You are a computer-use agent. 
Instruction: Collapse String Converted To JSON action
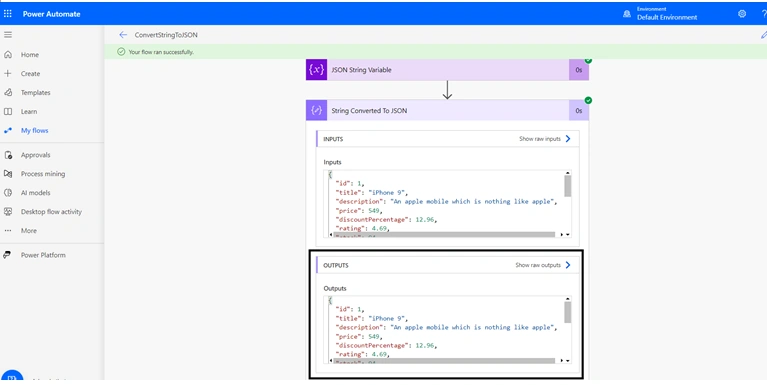[x=447, y=111]
